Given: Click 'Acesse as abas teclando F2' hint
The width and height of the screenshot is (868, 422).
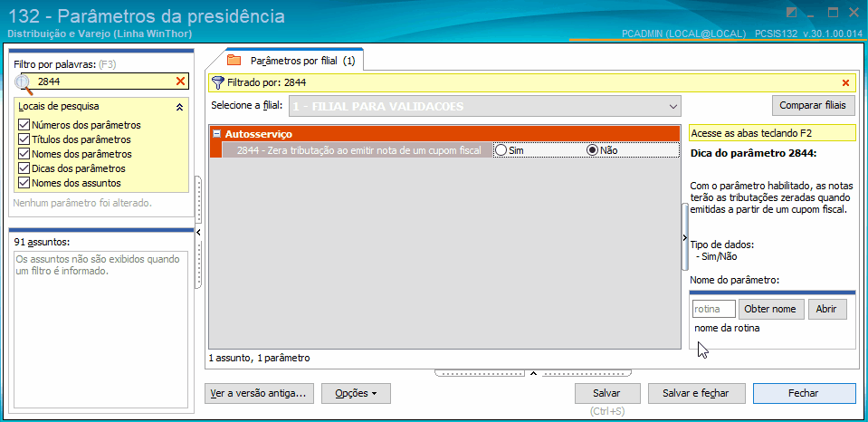Looking at the screenshot, I should [772, 133].
